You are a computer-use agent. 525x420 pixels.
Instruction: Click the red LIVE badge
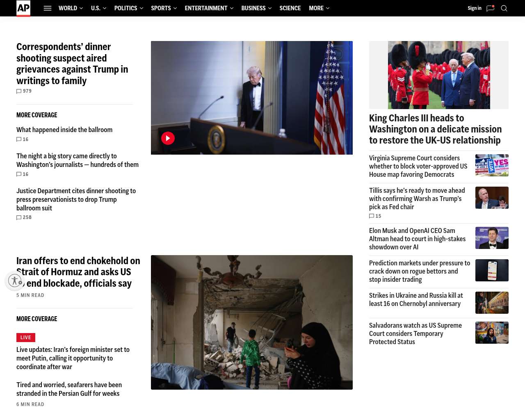26,338
